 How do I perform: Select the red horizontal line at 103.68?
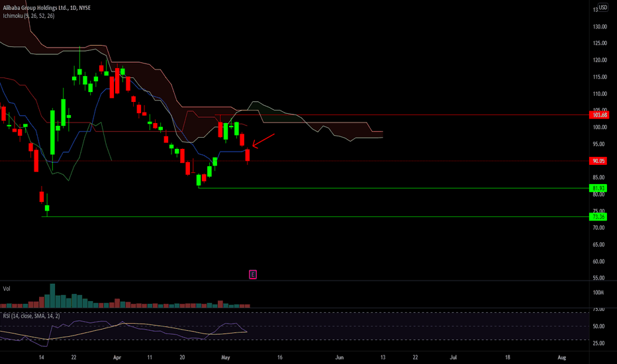[401, 115]
